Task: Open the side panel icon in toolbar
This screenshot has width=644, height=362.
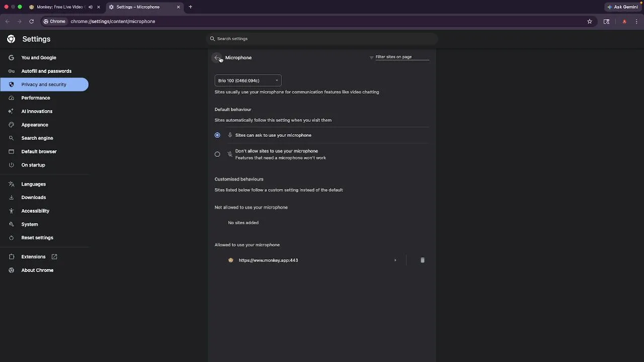Action: (x=606, y=22)
